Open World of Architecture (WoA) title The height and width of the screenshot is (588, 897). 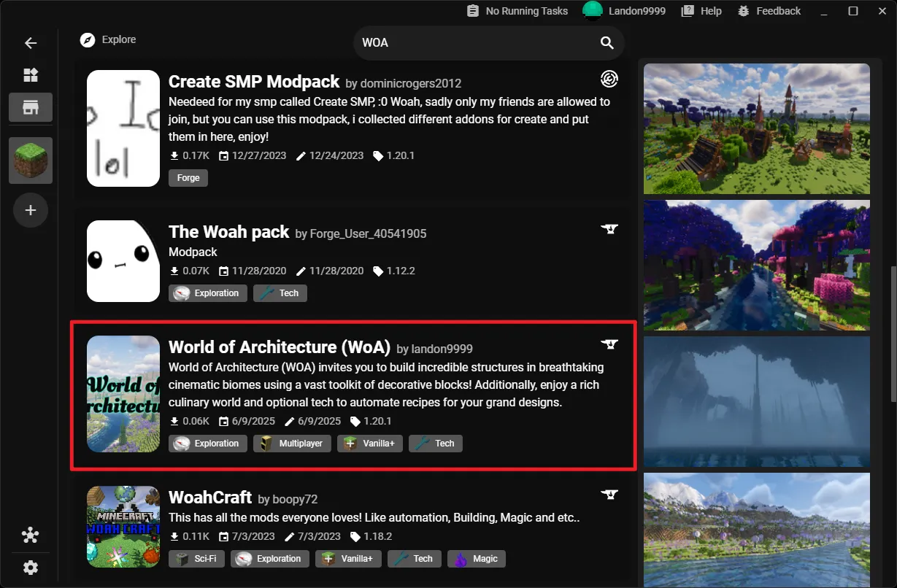[279, 347]
